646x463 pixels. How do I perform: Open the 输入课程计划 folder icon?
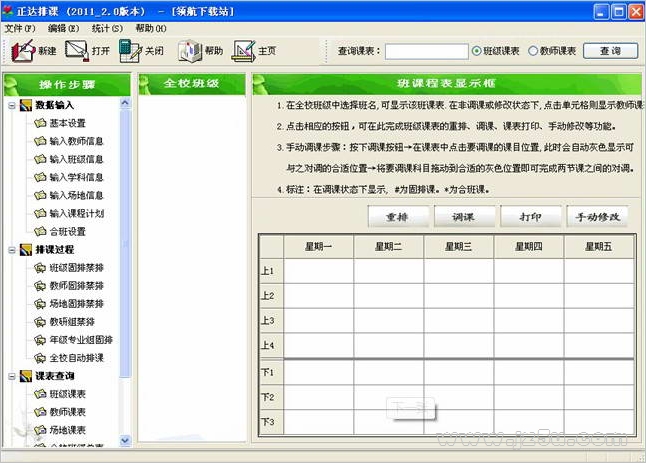pos(40,213)
